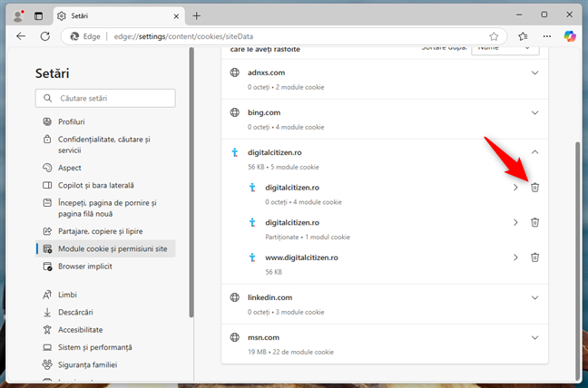Open the Favorites list icon
This screenshot has width=588, height=388.
click(x=523, y=36)
